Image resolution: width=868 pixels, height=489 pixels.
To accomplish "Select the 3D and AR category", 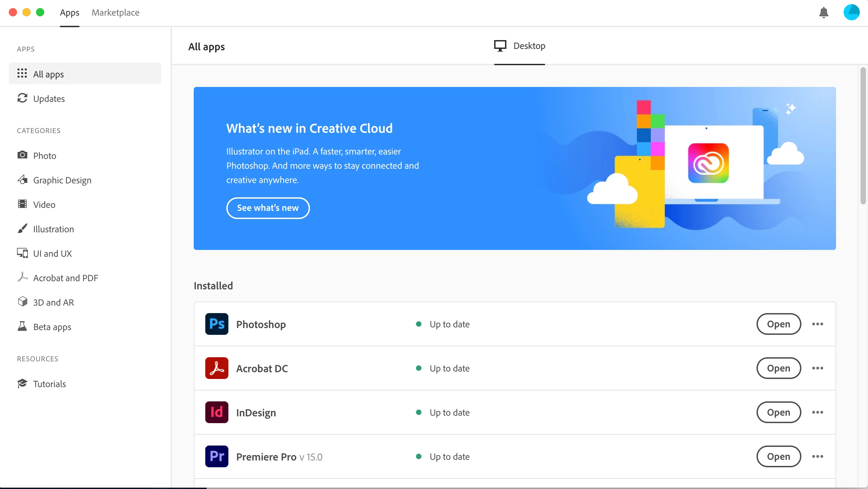I will click(x=53, y=302).
